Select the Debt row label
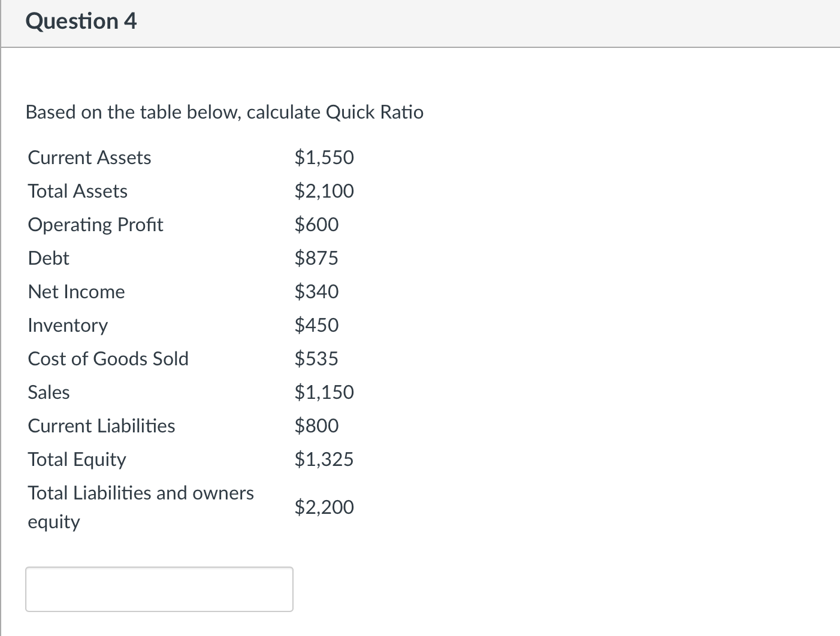 48,258
